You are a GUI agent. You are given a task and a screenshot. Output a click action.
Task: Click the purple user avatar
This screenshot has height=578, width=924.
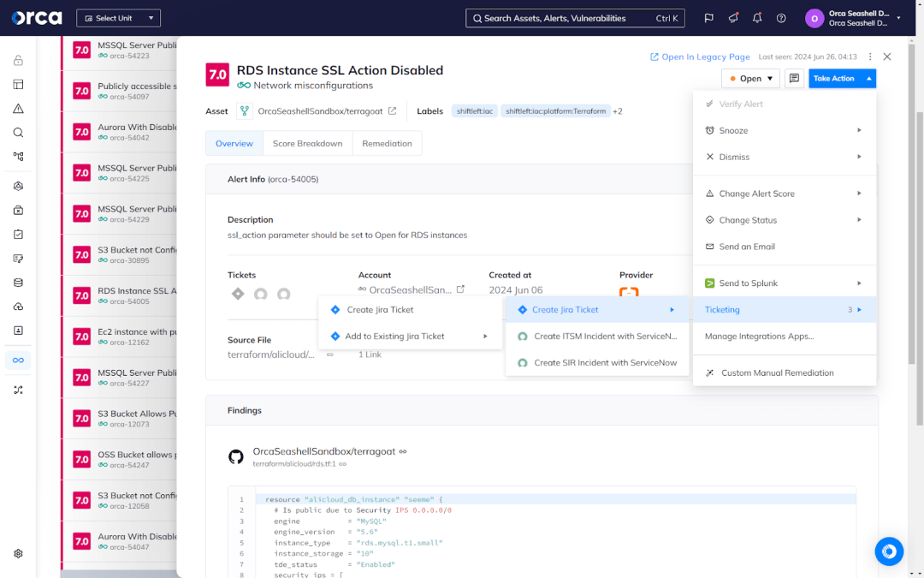point(814,18)
